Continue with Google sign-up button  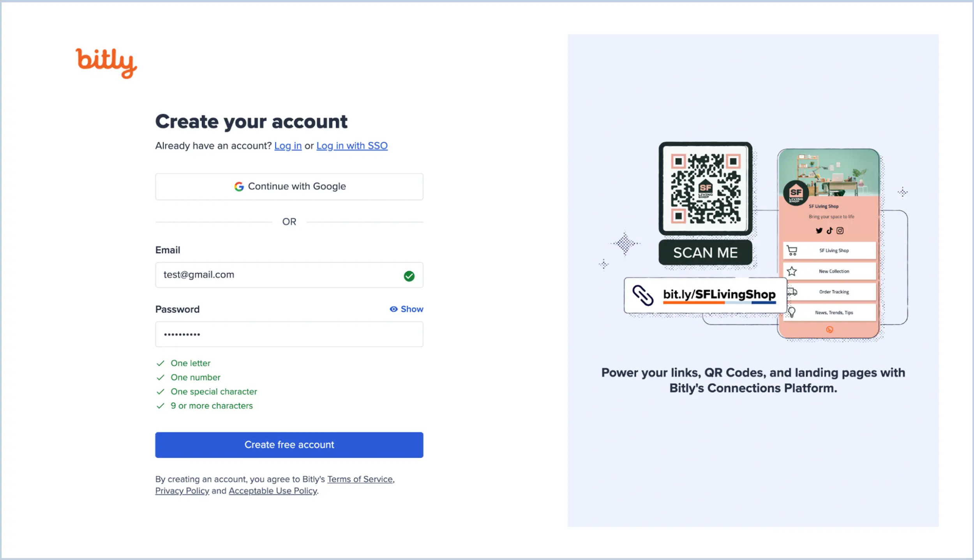[x=289, y=187]
